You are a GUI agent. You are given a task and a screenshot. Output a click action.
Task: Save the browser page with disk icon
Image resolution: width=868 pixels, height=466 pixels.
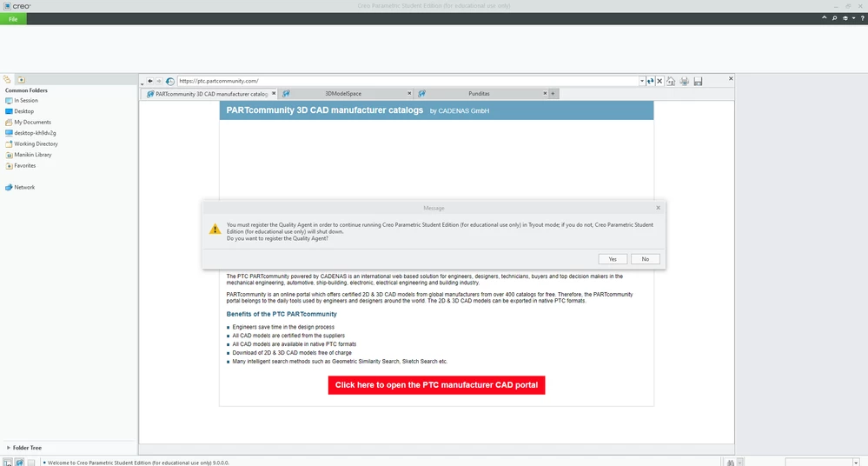pos(698,82)
